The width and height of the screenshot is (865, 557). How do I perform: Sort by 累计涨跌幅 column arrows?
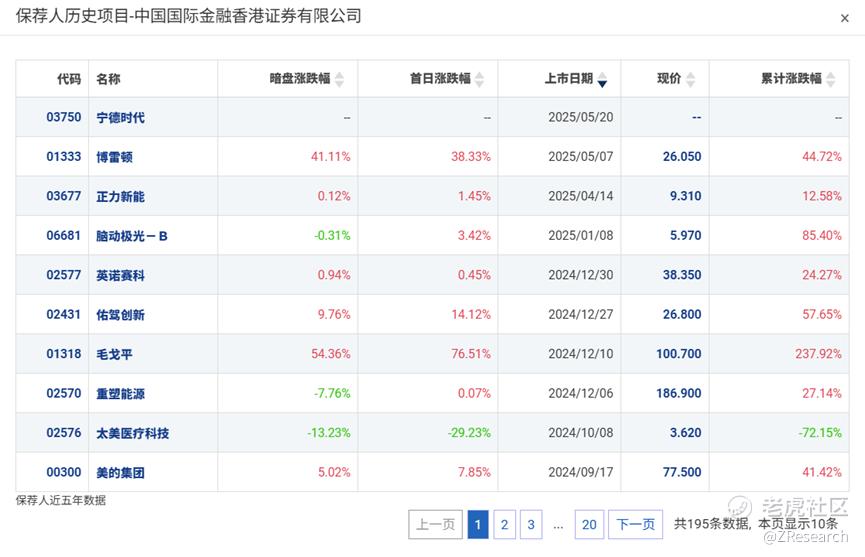pyautogui.click(x=831, y=79)
